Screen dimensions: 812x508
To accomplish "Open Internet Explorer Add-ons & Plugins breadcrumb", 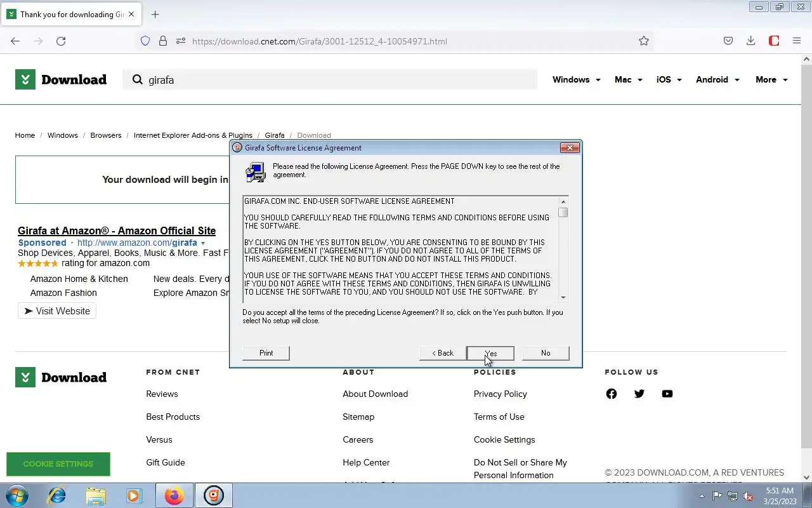I will coord(193,135).
